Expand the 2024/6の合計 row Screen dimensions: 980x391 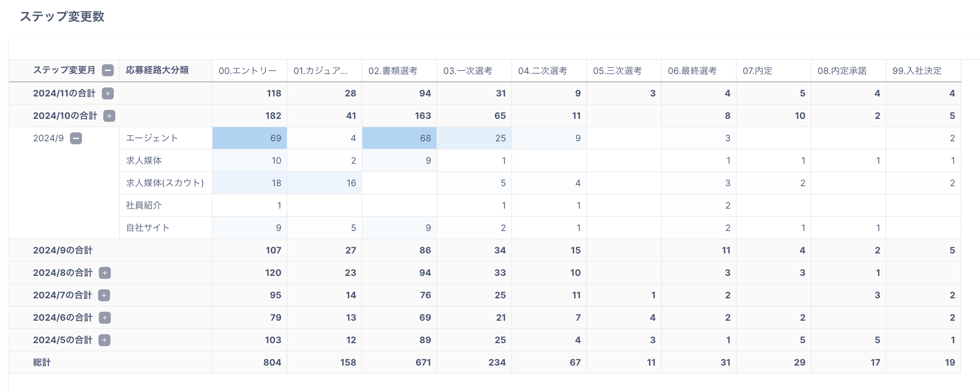pyautogui.click(x=104, y=318)
